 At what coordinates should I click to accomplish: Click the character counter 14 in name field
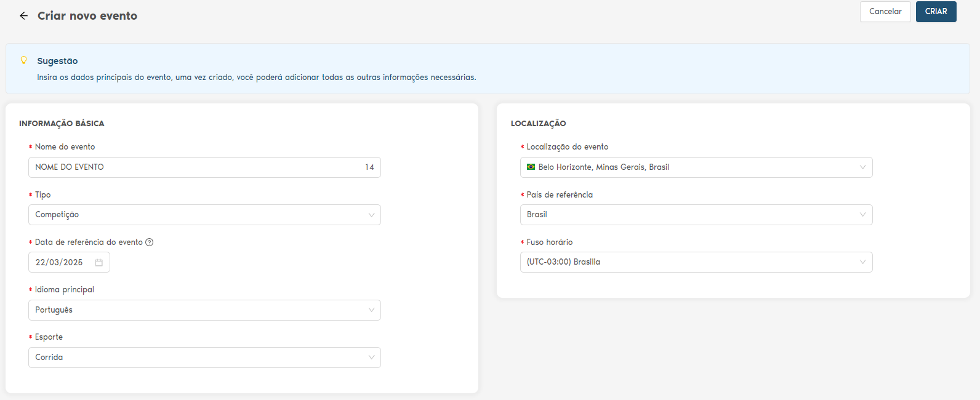coord(369,167)
